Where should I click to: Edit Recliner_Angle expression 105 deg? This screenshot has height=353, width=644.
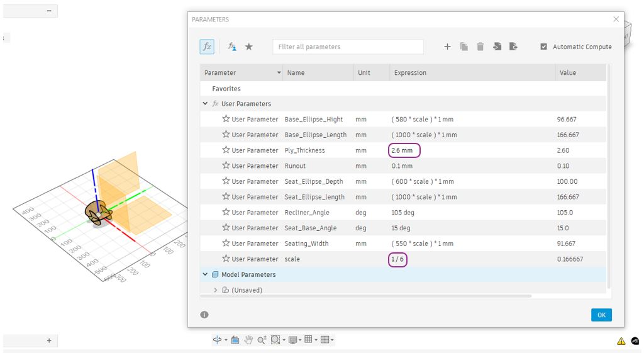tap(403, 213)
